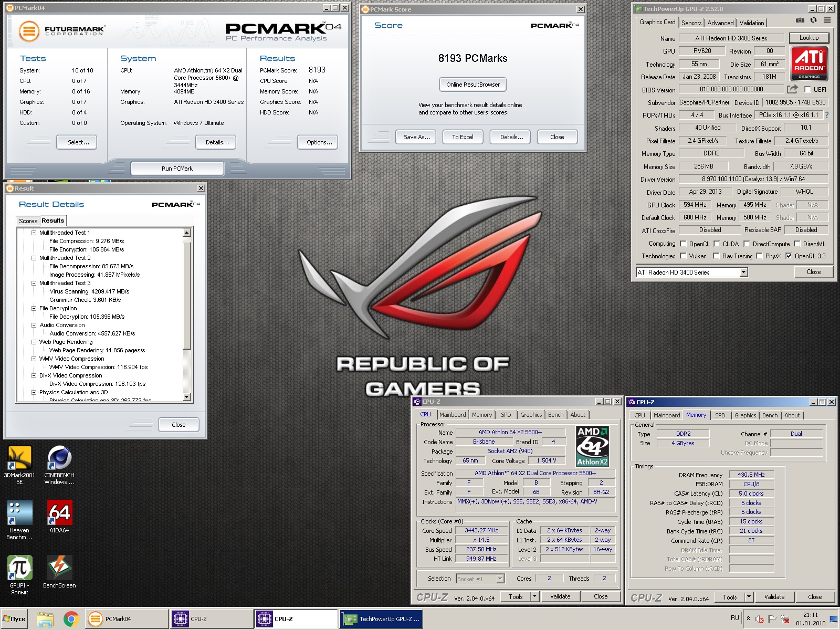Screen dimensions: 840x630
Task: Open AIDA64 desktop shortcut
Action: (x=59, y=517)
